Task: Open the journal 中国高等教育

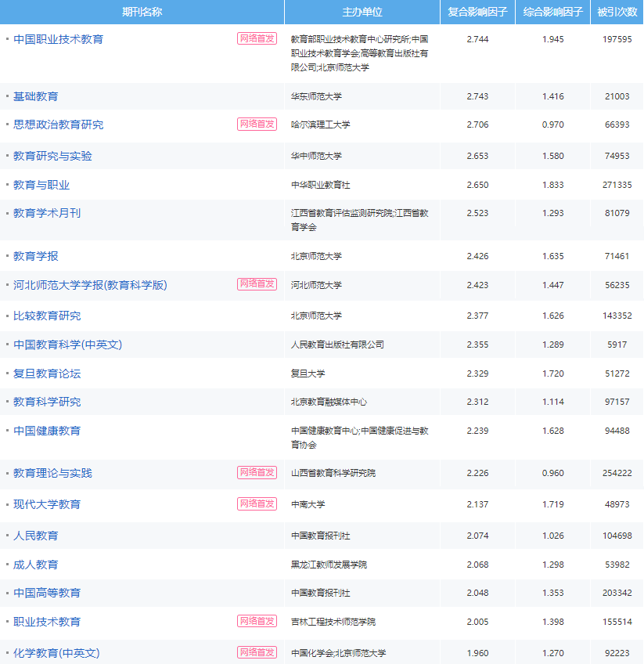Action: (47, 593)
